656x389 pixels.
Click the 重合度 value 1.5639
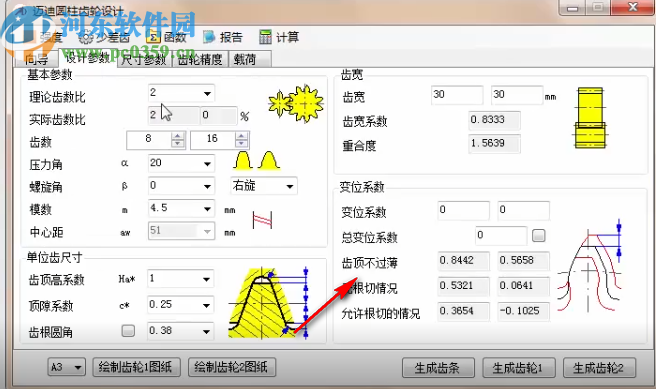(495, 144)
